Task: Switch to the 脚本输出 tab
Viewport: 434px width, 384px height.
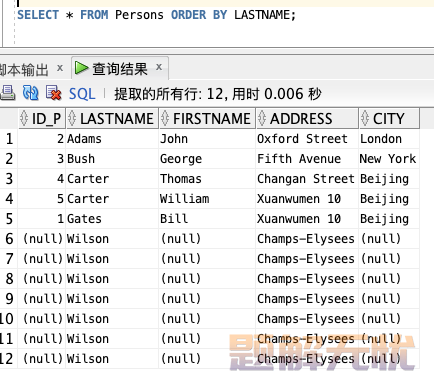Action: [x=24, y=70]
